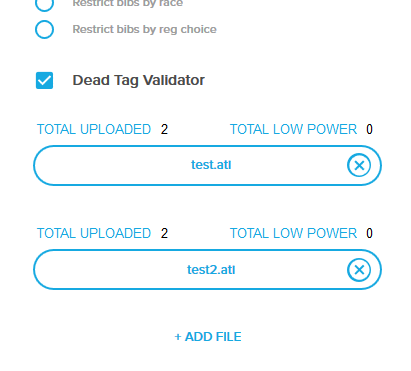Click TOTAL UPLOADED label above test2.atl
The width and height of the screenshot is (411, 371).
pyautogui.click(x=94, y=233)
